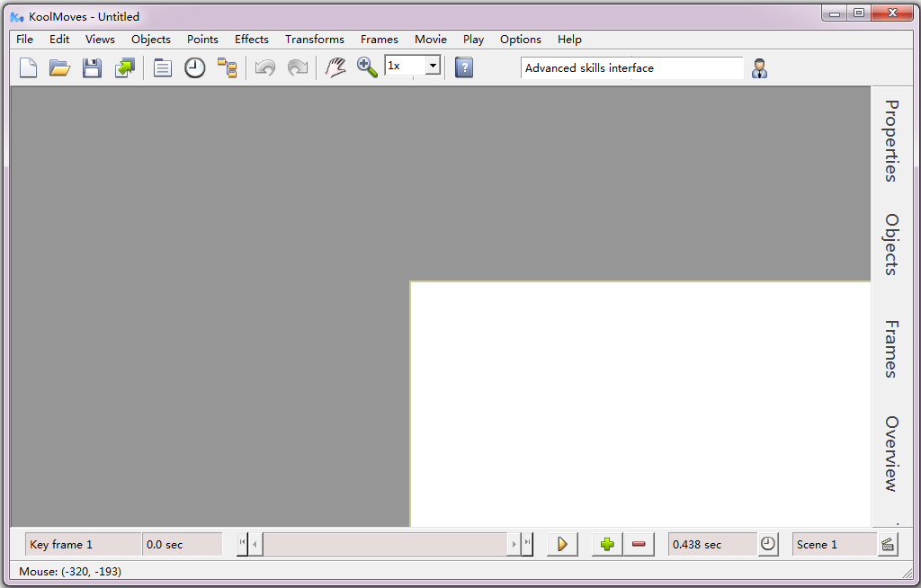The width and height of the screenshot is (921, 588).
Task: Open the Objects menu
Action: 151,40
